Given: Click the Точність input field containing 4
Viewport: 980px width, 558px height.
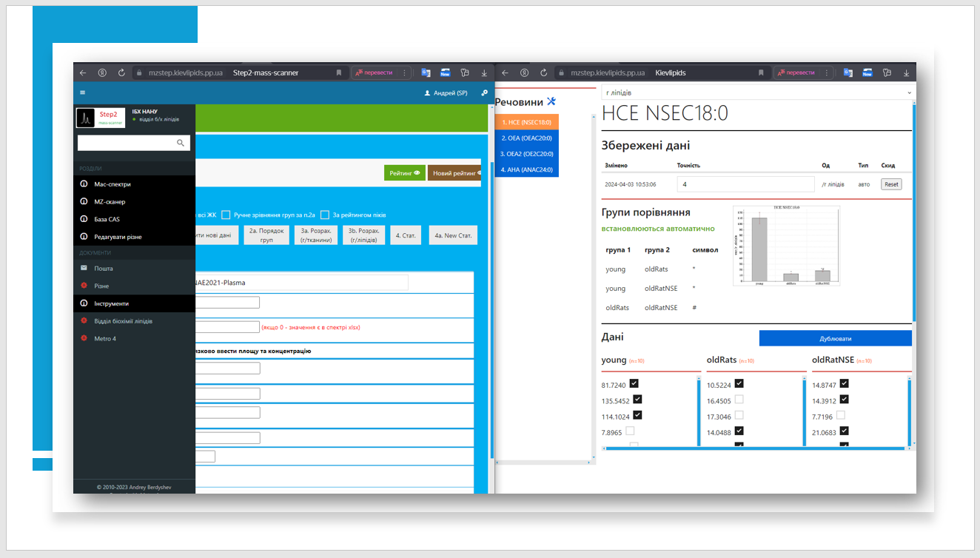Looking at the screenshot, I should click(x=745, y=184).
